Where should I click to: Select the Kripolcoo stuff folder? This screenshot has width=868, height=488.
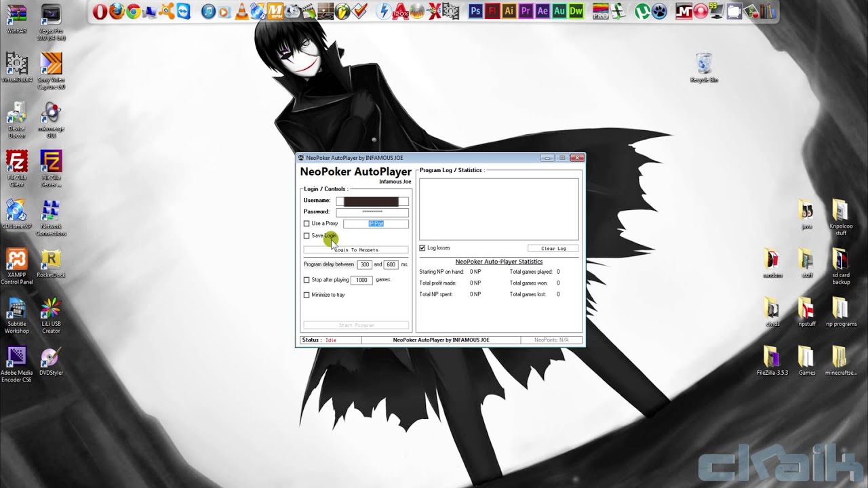tap(841, 217)
